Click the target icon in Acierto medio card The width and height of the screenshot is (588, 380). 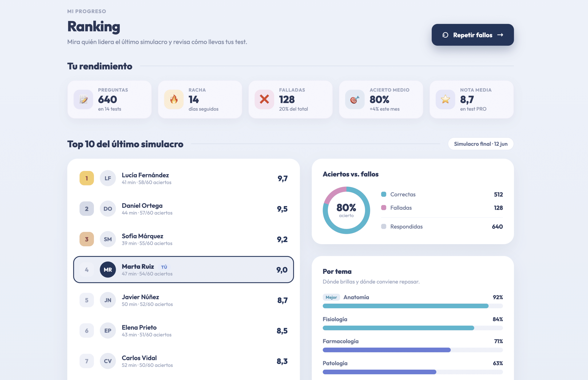click(355, 99)
